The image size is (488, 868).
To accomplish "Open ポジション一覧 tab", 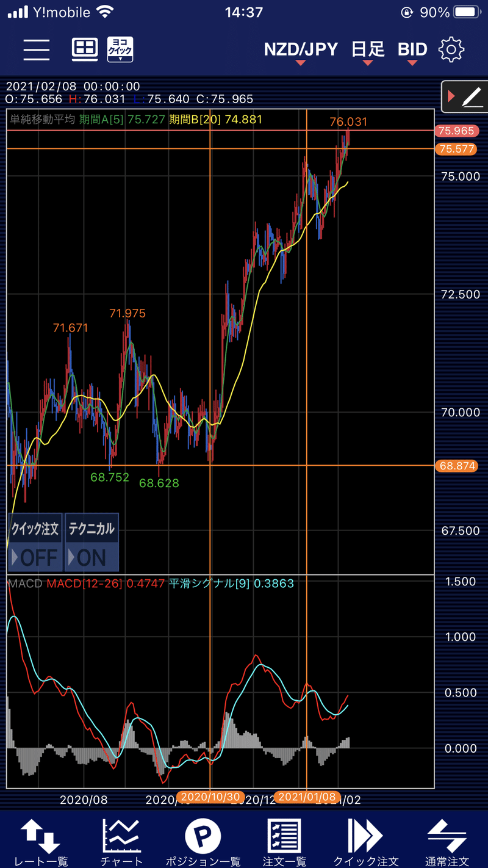I will click(203, 842).
